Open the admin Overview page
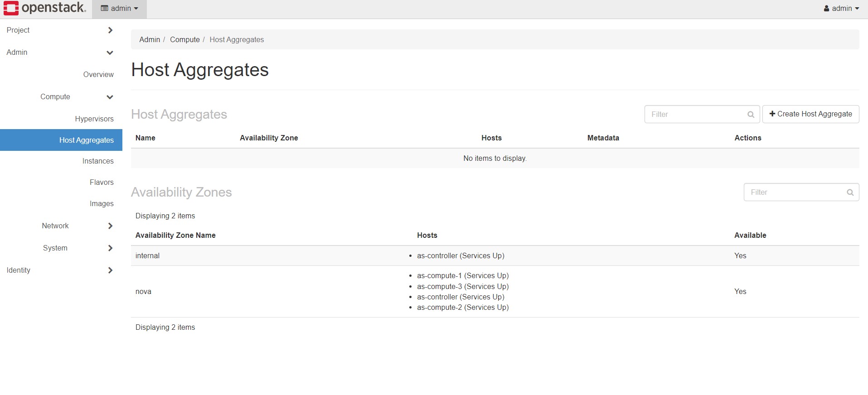Image resolution: width=868 pixels, height=395 pixels. tap(98, 75)
